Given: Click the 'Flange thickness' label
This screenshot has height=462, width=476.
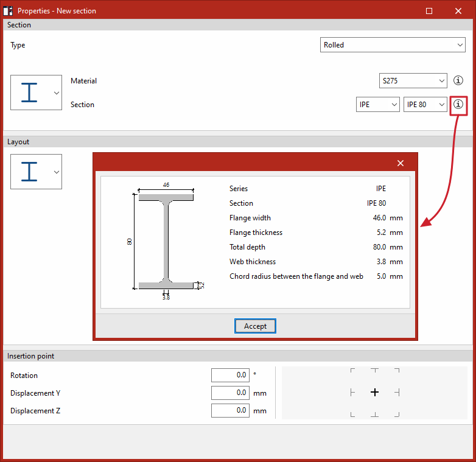Looking at the screenshot, I should tap(256, 233).
